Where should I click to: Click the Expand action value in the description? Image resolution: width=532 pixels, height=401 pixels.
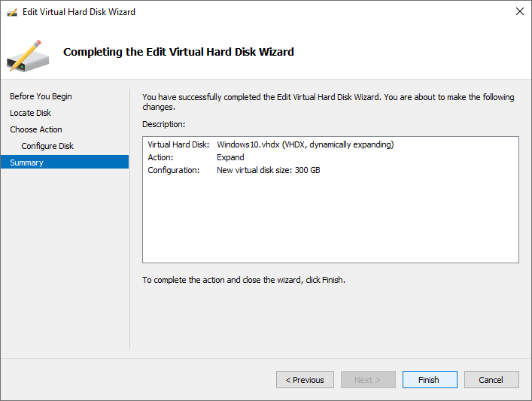230,157
